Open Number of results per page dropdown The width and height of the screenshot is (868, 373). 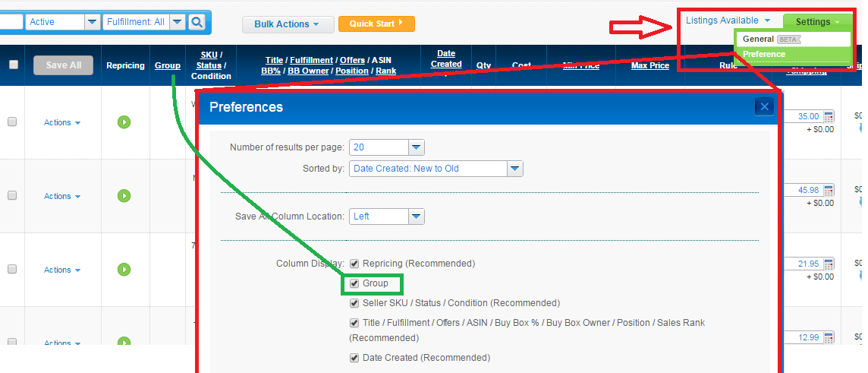(386, 147)
